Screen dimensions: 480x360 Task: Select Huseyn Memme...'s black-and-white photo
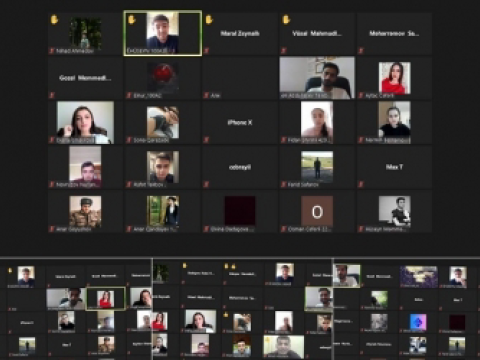[x=394, y=211]
